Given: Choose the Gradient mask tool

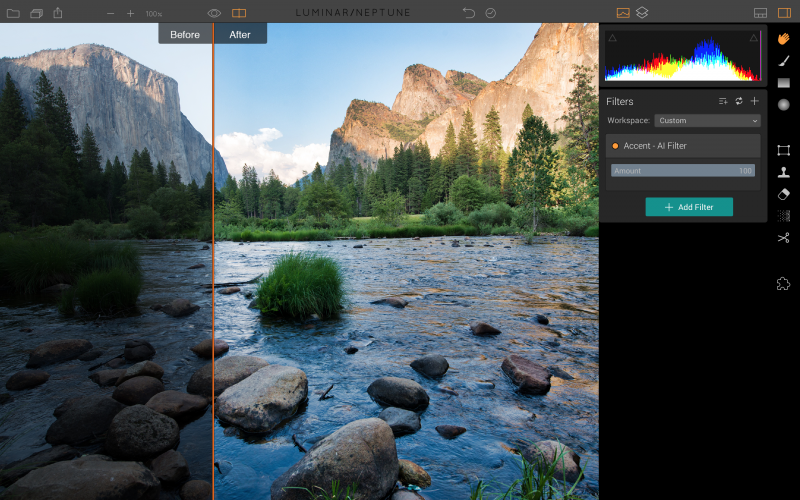Looking at the screenshot, I should (784, 83).
